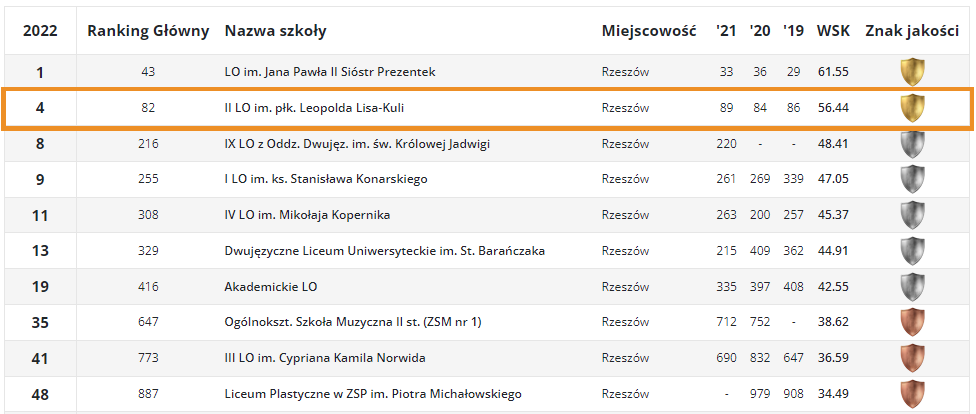Open Dwujęzyczne Liceum Uniwersyteckie im. St. Barańczaka
Screen dimensions: 976x414
pyautogui.click(x=385, y=252)
